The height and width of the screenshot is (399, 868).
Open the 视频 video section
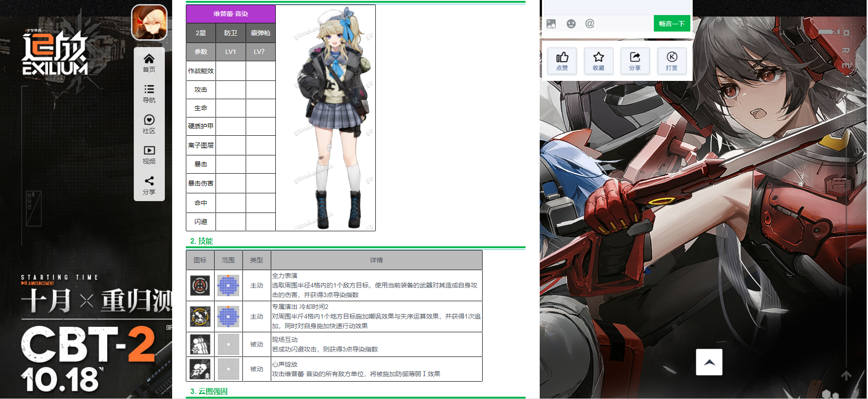click(x=149, y=155)
